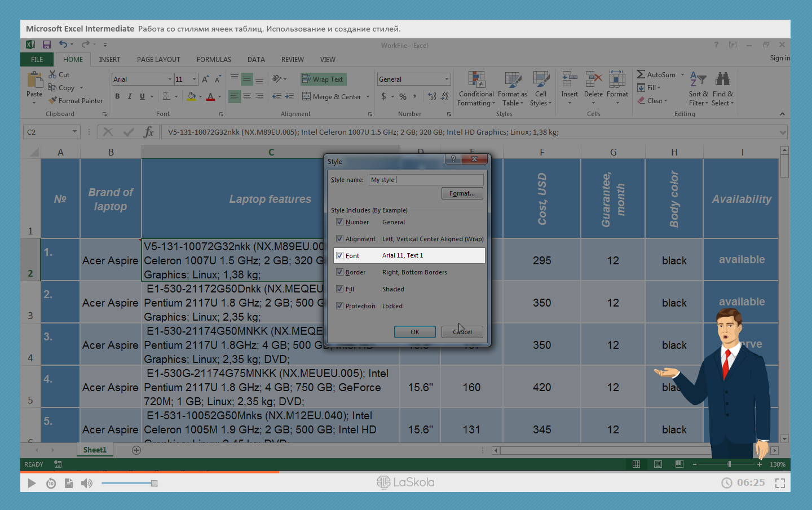Expand the Name Box dropdown for C2
Image resolution: width=812 pixels, height=510 pixels.
pos(74,132)
